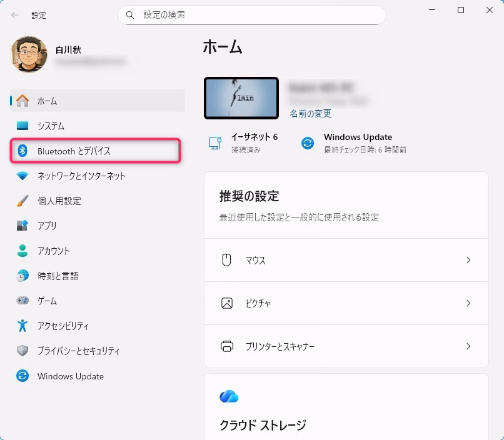Click the Bluetooth とデバイス icon
Image resolution: width=504 pixels, height=440 pixels.
[23, 151]
